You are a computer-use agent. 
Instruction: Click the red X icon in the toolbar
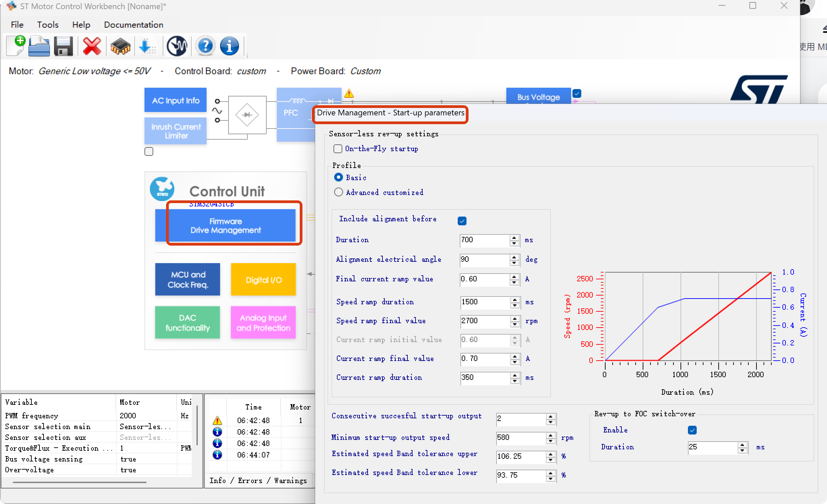(92, 46)
